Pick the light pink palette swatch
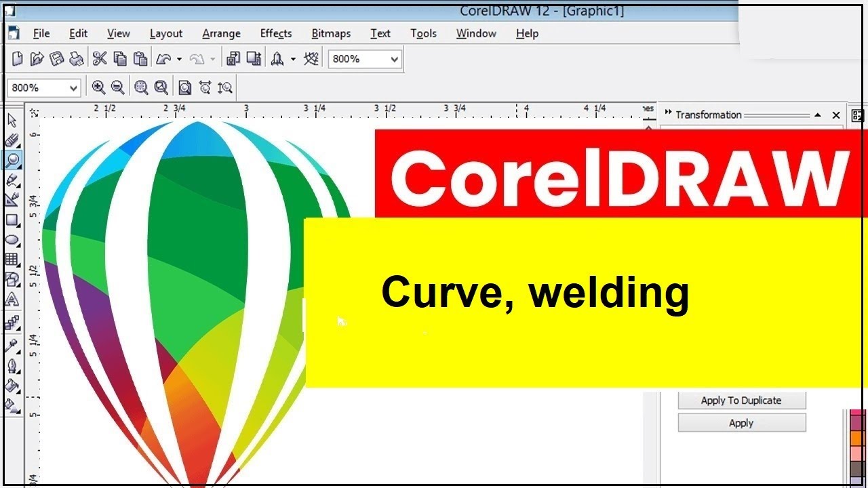This screenshot has width=868, height=488. [x=856, y=454]
